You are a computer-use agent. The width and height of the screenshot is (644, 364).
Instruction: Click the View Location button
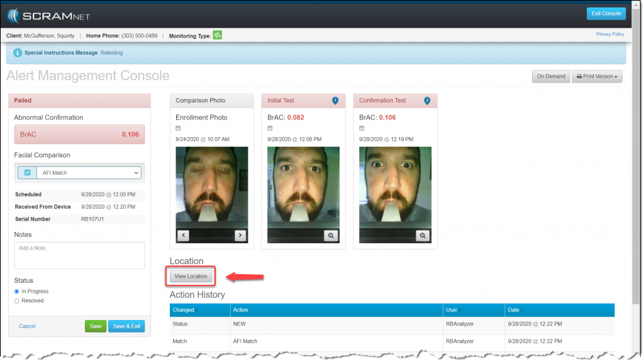(x=191, y=276)
